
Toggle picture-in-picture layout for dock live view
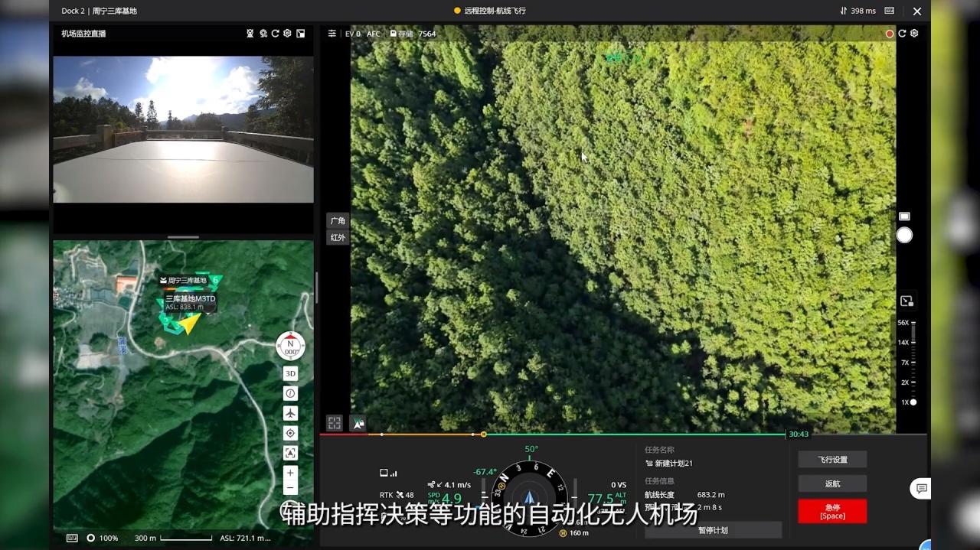tap(301, 34)
